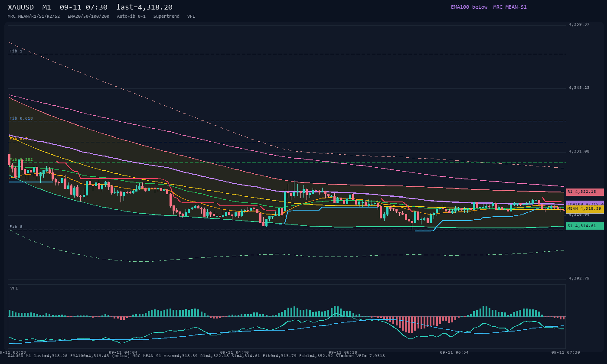
Task: Click the purple 'EMA100 below' status text
Action: (469, 7)
